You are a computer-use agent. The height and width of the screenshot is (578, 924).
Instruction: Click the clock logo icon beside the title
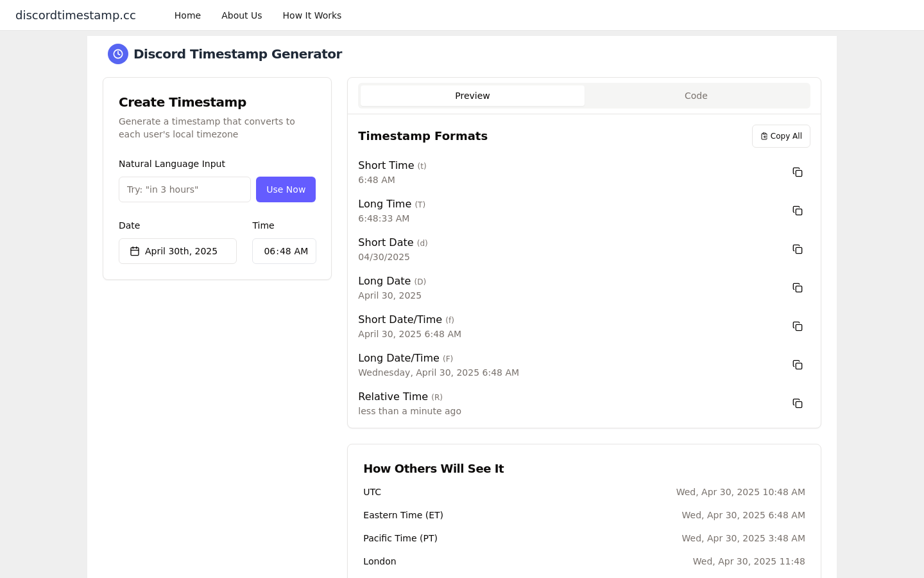pos(118,54)
